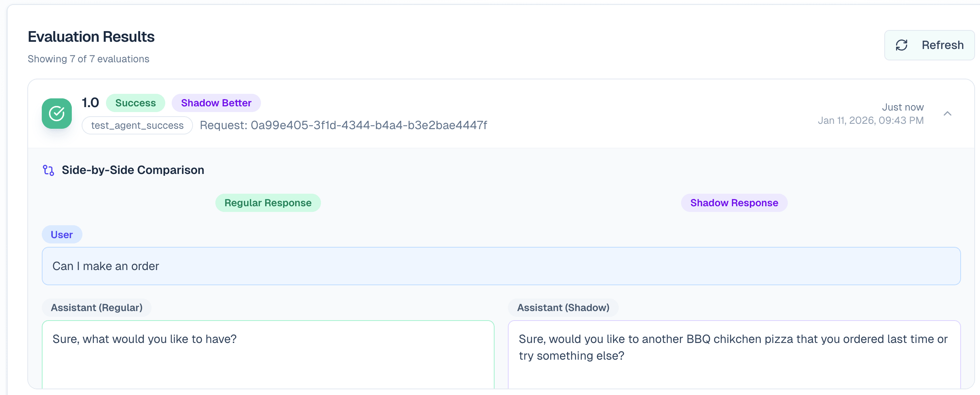Click the Assistant (Regular) label

click(x=96, y=308)
